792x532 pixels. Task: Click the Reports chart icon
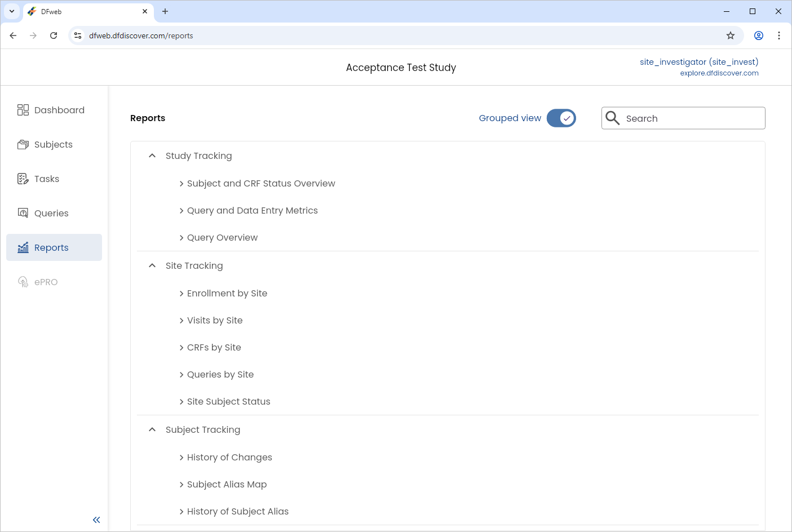click(23, 247)
